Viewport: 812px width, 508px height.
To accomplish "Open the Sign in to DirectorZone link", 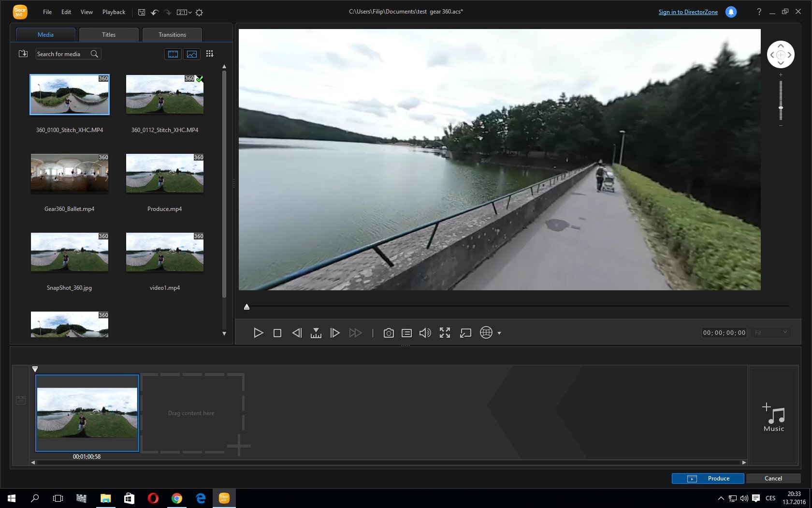I will point(687,12).
